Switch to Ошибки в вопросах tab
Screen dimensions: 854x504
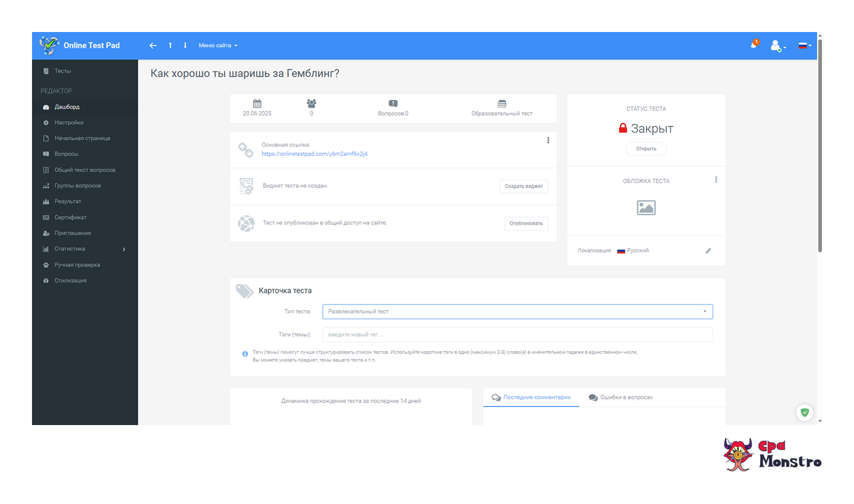tap(621, 397)
